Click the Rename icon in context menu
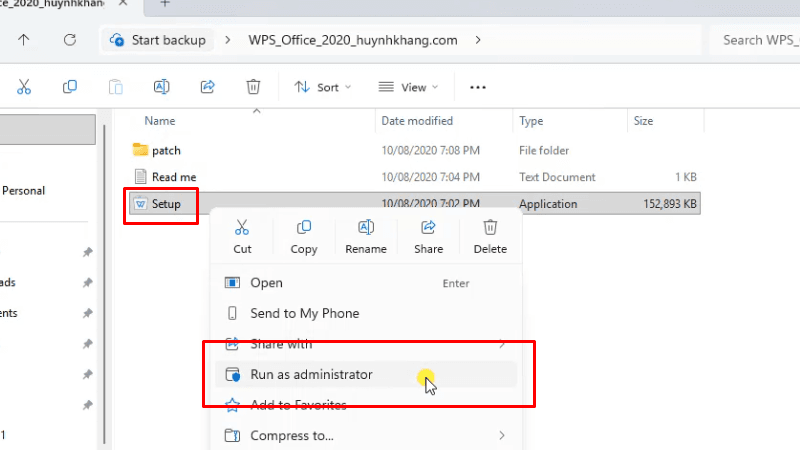800x450 pixels. (x=366, y=228)
